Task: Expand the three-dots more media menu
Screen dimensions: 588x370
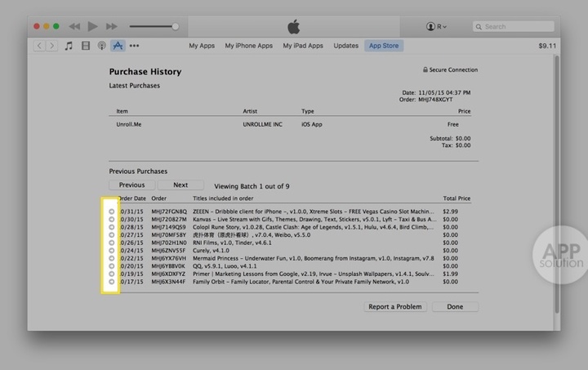Action: tap(134, 46)
